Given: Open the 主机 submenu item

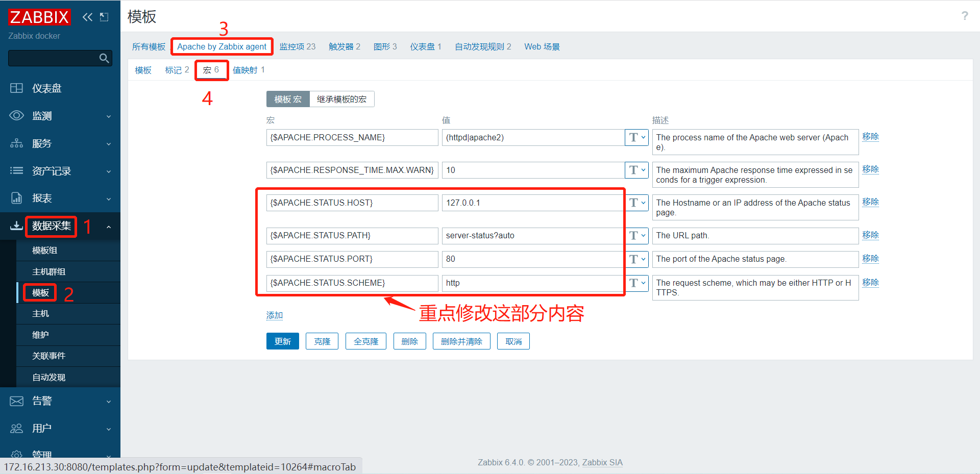Looking at the screenshot, I should tap(40, 313).
